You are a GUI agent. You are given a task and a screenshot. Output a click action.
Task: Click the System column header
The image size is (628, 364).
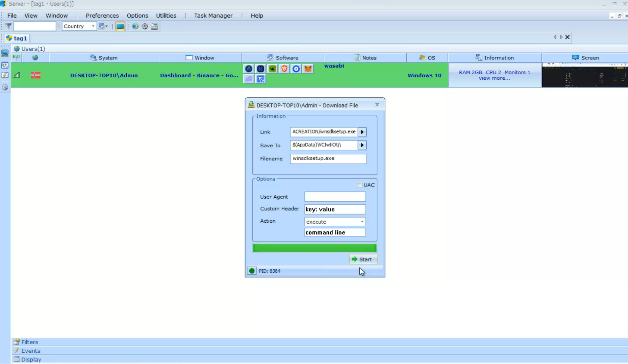click(104, 58)
